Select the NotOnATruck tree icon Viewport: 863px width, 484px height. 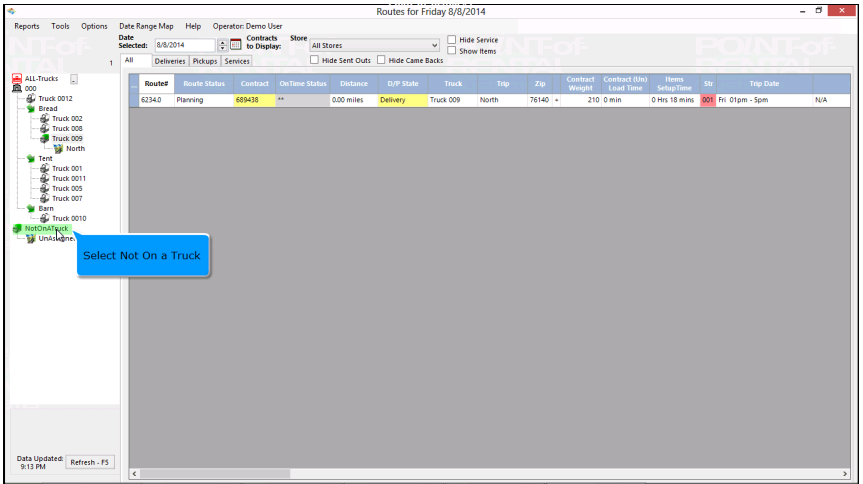(17, 229)
